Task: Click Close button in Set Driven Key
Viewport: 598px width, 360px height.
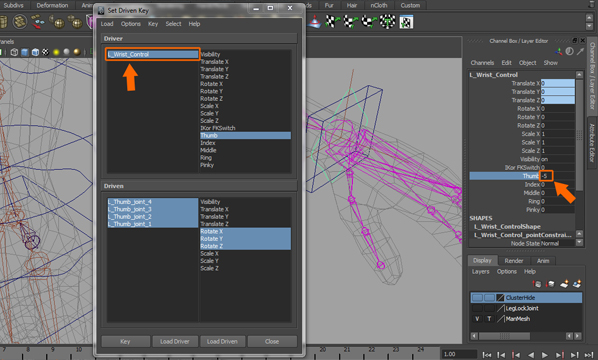Action: pyautogui.click(x=272, y=341)
